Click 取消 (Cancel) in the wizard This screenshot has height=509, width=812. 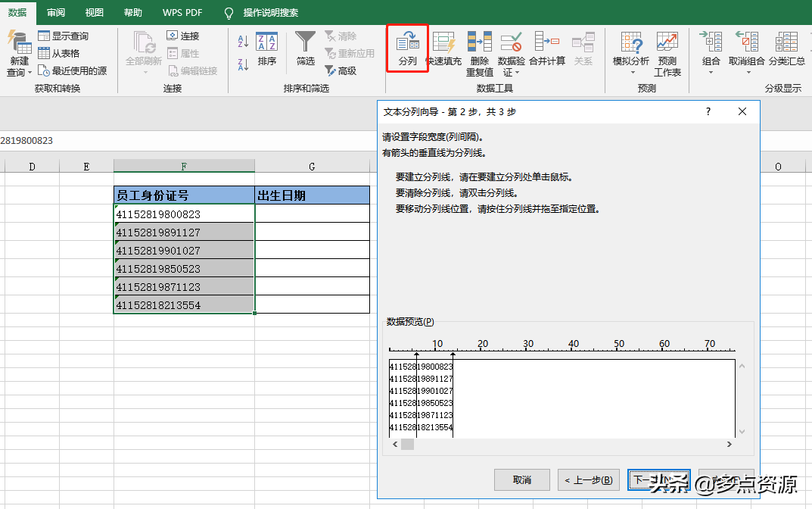point(522,480)
